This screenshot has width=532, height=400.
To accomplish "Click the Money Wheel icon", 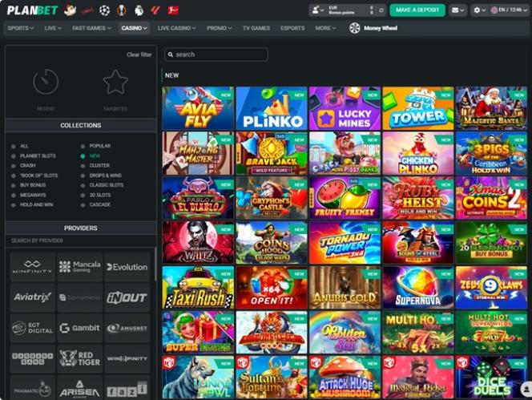I will [x=355, y=28].
